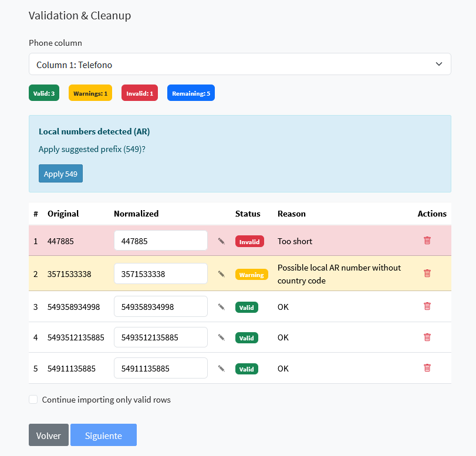
Task: Click the OK reason in row 4
Action: click(x=283, y=337)
